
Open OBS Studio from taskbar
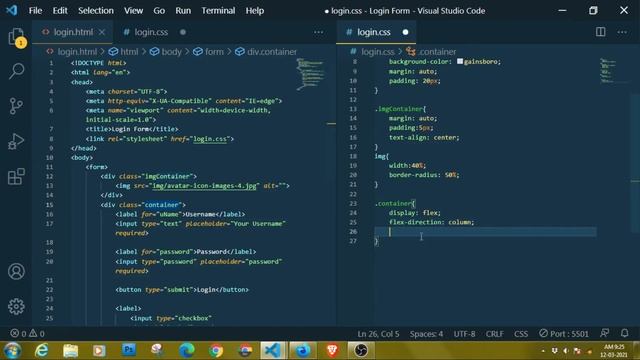pyautogui.click(x=361, y=351)
